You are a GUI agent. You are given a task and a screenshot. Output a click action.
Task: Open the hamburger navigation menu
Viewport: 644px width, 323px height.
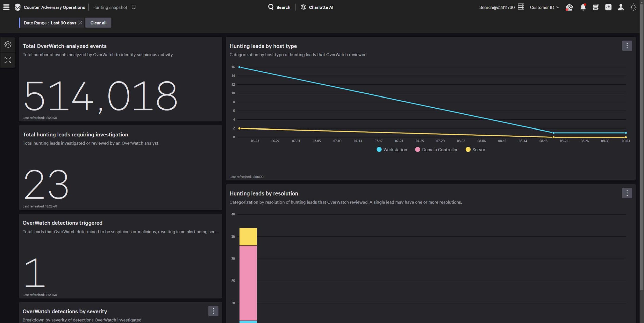click(6, 7)
